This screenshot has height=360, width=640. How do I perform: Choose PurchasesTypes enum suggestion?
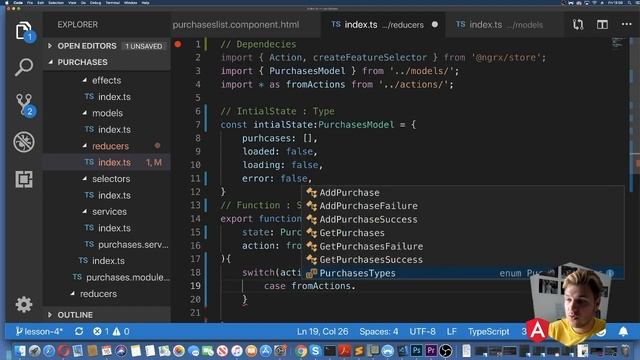coord(462,273)
